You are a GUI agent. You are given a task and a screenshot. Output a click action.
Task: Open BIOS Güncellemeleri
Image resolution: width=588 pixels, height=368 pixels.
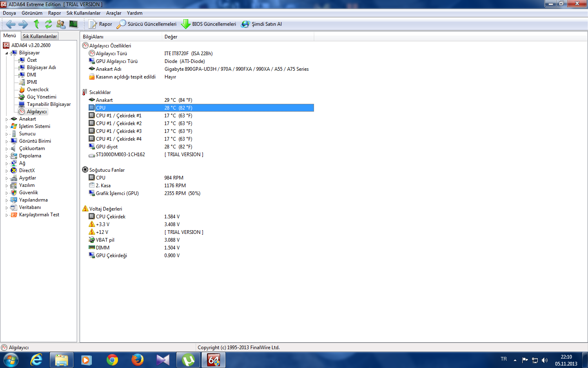coord(209,24)
